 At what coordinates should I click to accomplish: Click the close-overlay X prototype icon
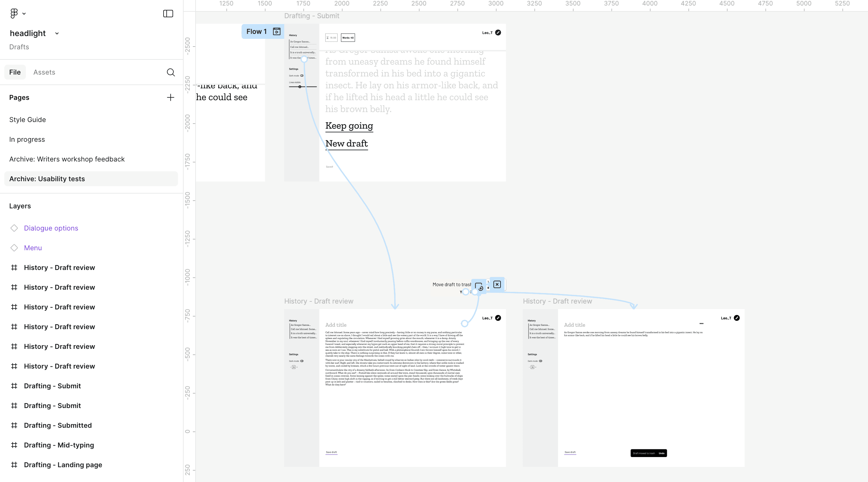point(497,284)
